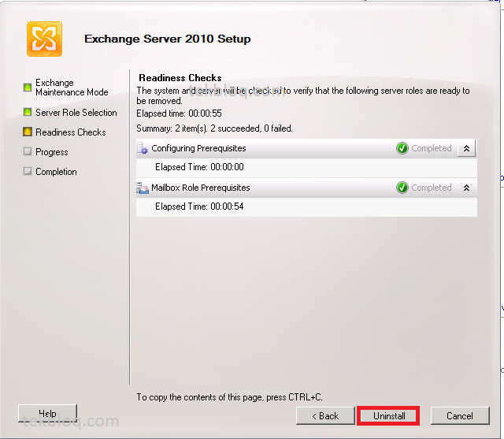Collapse the Configuring Prerequisites section
This screenshot has height=439, width=504.
pos(466,148)
